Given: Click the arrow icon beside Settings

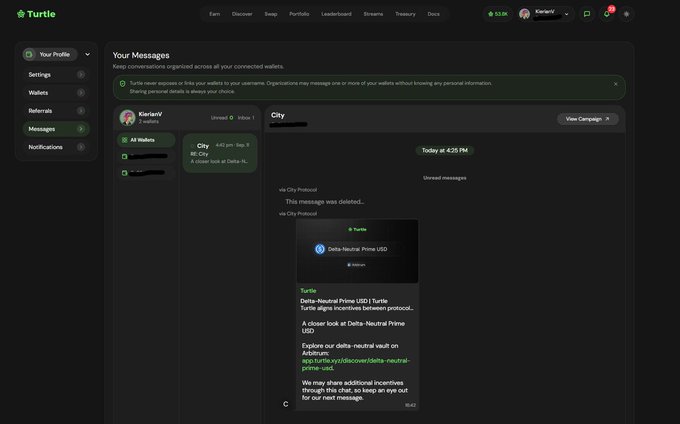Looking at the screenshot, I should tap(81, 75).
